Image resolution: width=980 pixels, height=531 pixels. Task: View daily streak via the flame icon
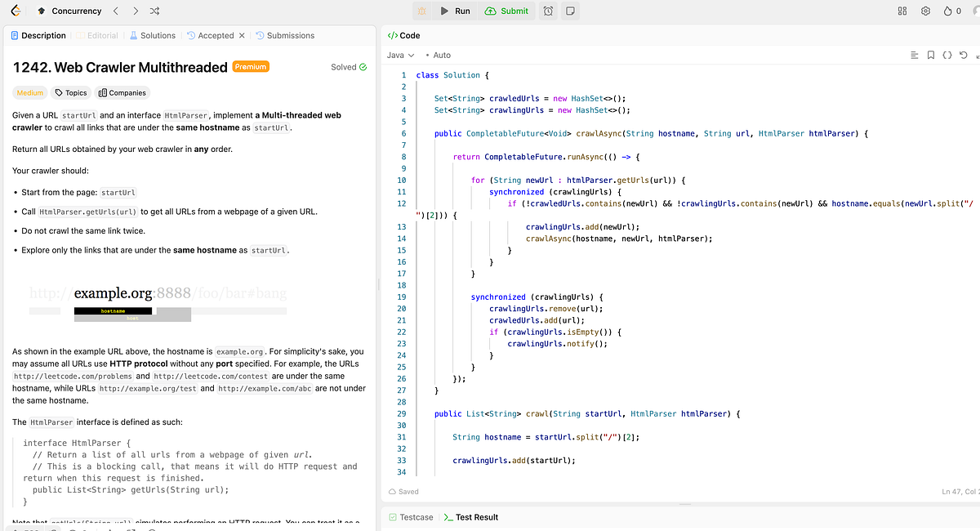(949, 11)
